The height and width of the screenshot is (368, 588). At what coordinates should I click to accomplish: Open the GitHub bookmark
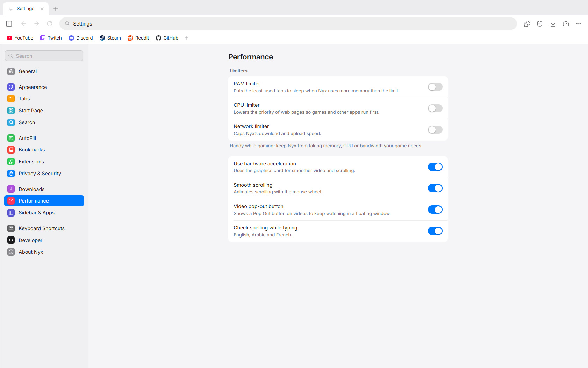167,38
